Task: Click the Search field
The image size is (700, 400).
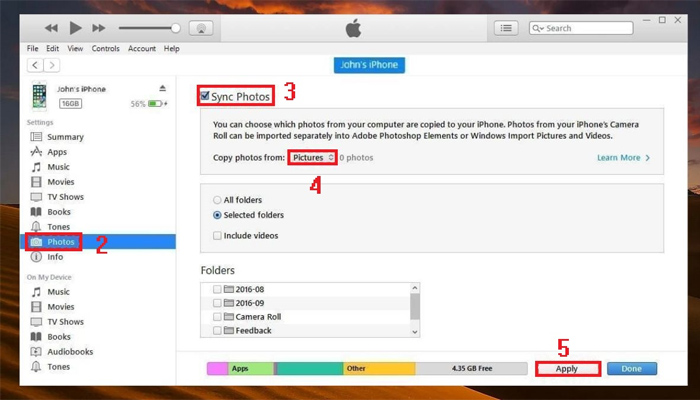Action: (581, 28)
